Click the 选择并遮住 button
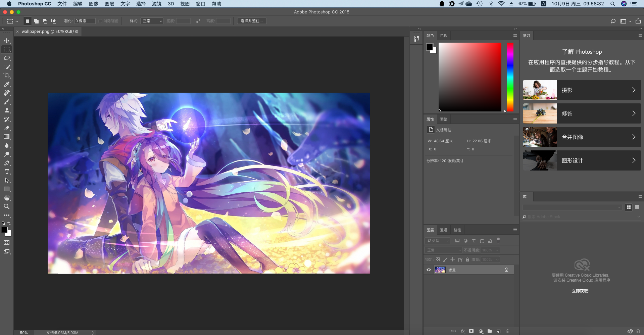This screenshot has width=644, height=335. (x=252, y=21)
